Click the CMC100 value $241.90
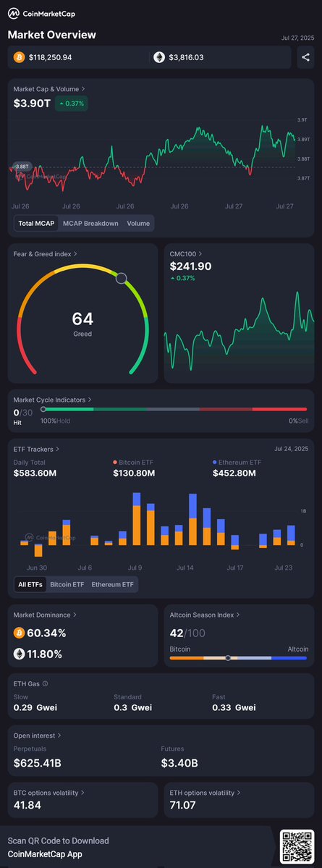The image size is (322, 868). [x=191, y=266]
